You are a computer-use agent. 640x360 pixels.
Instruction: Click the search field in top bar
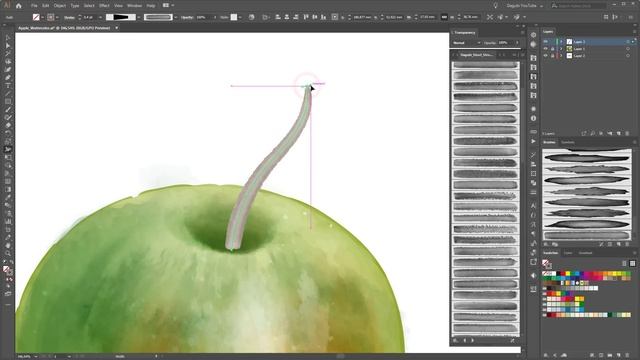coord(578,6)
